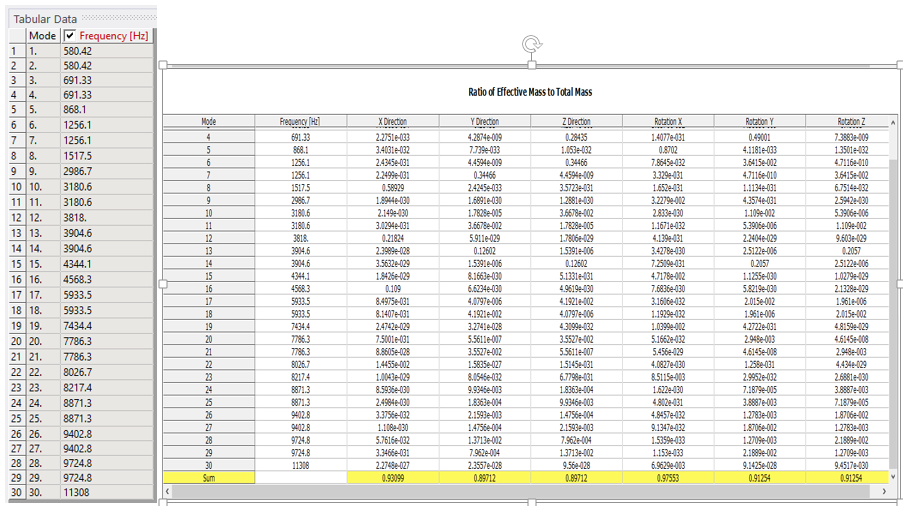Click the 'Ratio of Effective Mass to Total Mass' title
This screenshot has width=903, height=506.
click(530, 92)
